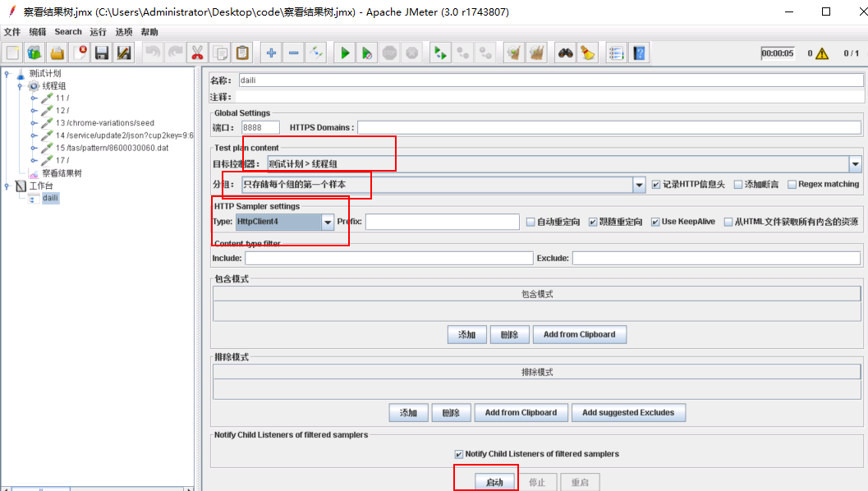The width and height of the screenshot is (868, 491).
Task: Open the 选项 menu
Action: click(123, 32)
